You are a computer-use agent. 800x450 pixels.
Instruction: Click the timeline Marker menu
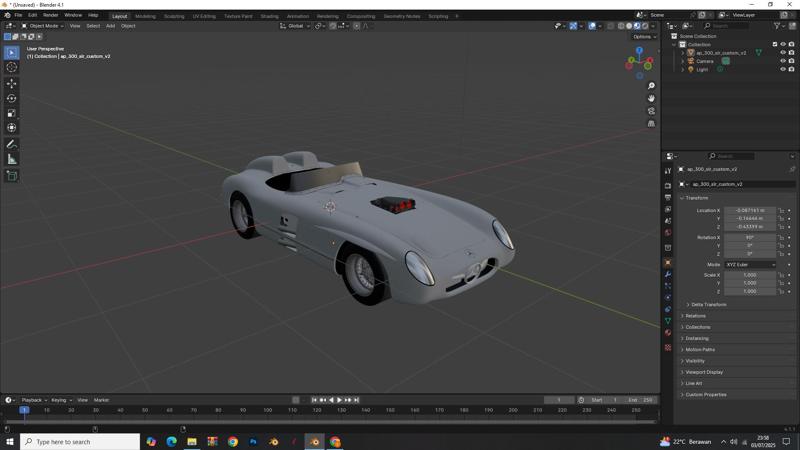tap(101, 400)
